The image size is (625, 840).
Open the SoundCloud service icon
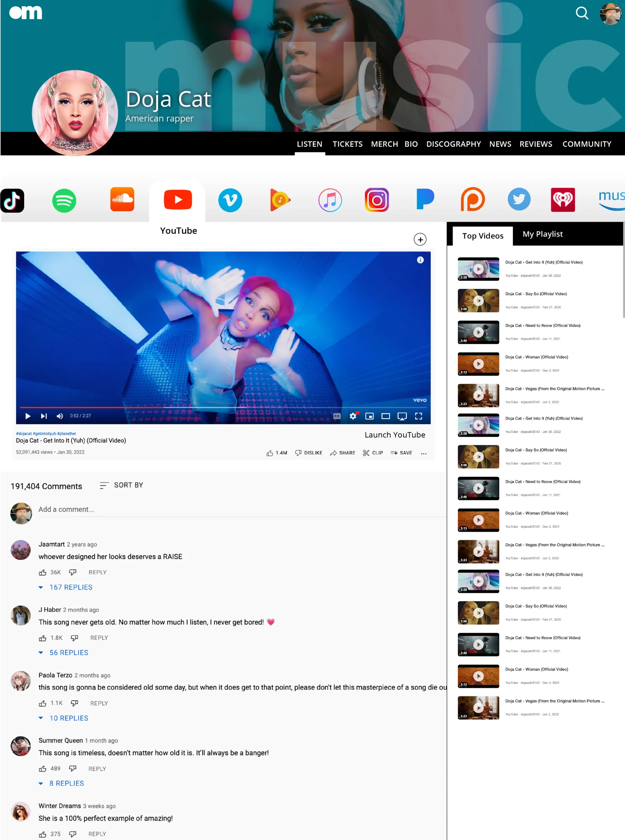(x=122, y=199)
